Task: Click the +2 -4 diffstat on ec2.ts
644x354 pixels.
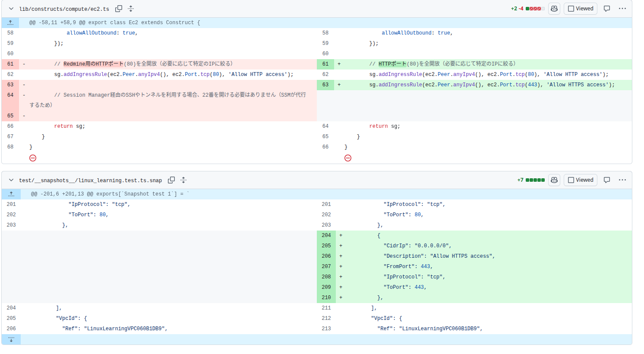Action: point(527,9)
